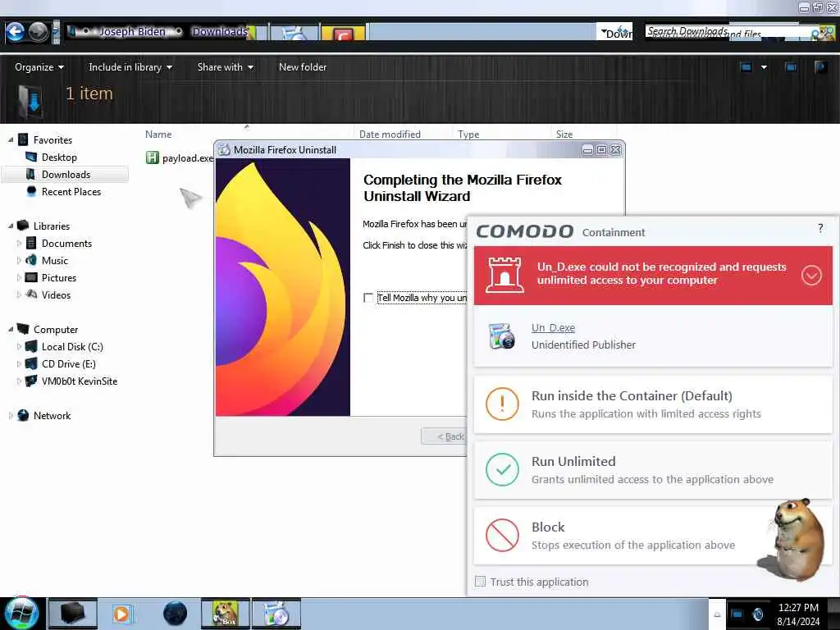The image size is (840, 630).
Task: Open the Pictures library
Action: click(x=59, y=278)
